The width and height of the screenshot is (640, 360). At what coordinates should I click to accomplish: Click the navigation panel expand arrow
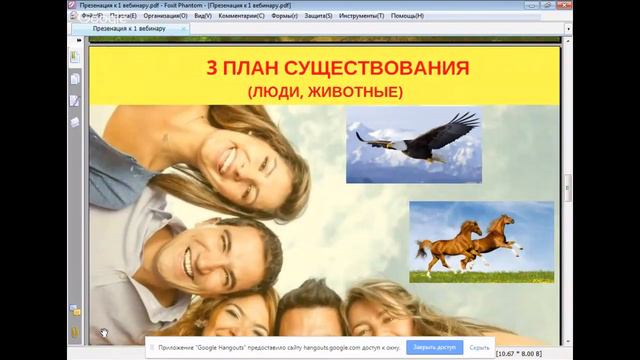[x=79, y=40]
